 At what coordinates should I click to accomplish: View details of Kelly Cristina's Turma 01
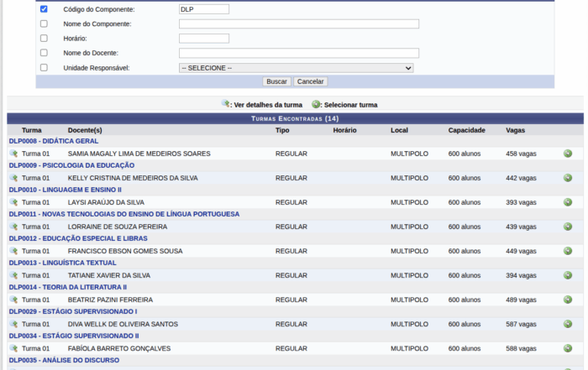pyautogui.click(x=13, y=178)
